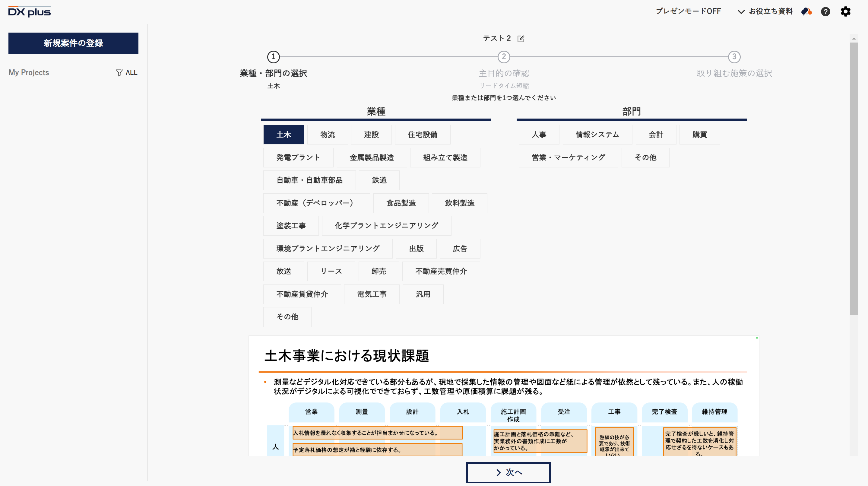Viewport: 868px width, 486px height.
Task: Click the page vertical scrollbar thumb
Action: pyautogui.click(x=854, y=179)
